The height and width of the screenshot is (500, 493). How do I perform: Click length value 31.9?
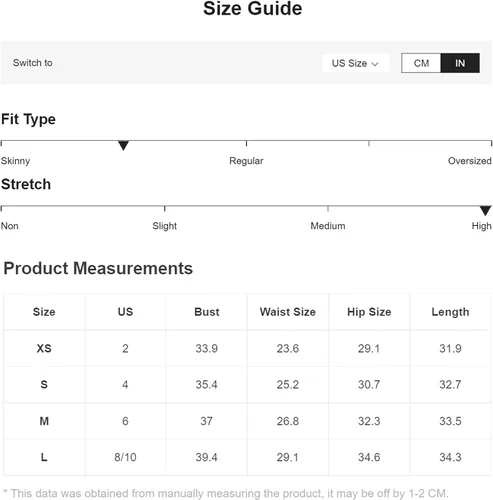click(450, 349)
